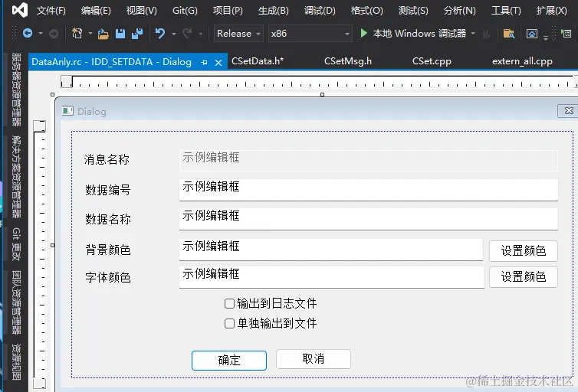Image resolution: width=578 pixels, height=392 pixels.
Task: Click the New Project toolbar icon
Action: pyautogui.click(x=77, y=34)
